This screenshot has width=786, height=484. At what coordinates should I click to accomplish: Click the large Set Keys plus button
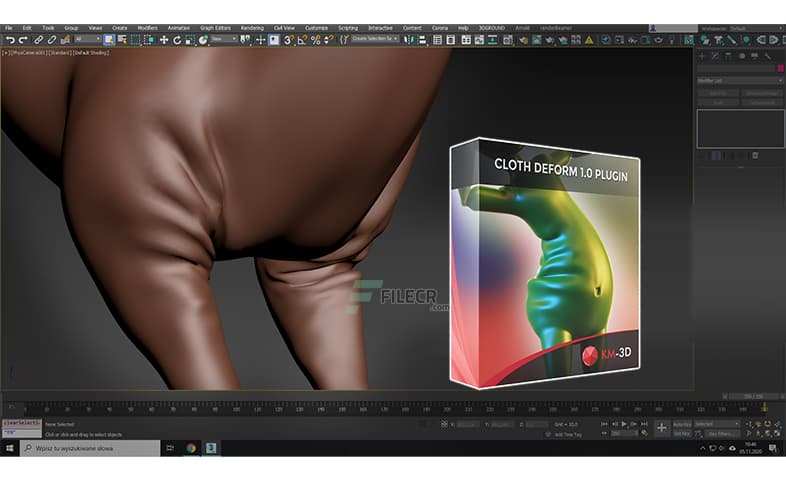pyautogui.click(x=662, y=428)
